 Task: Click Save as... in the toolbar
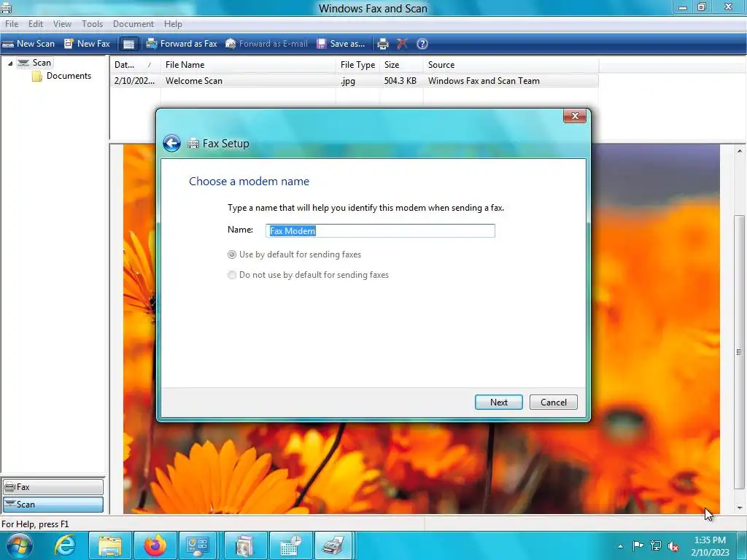click(x=341, y=44)
